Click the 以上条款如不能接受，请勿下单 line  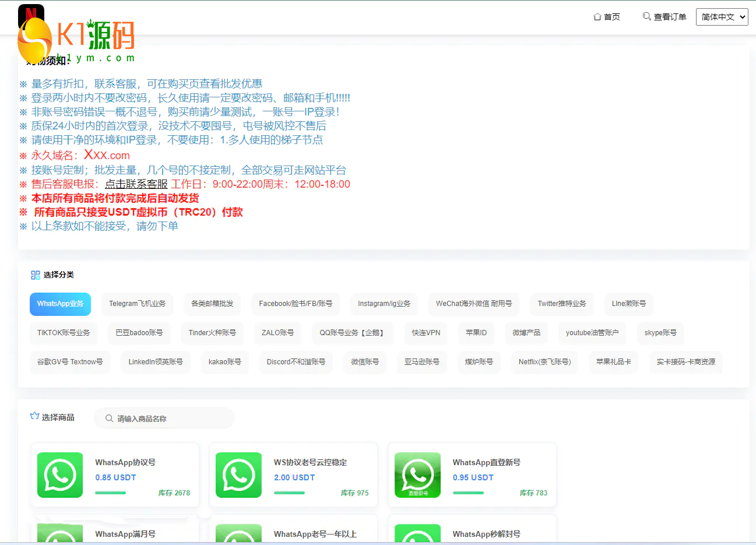click(x=99, y=226)
